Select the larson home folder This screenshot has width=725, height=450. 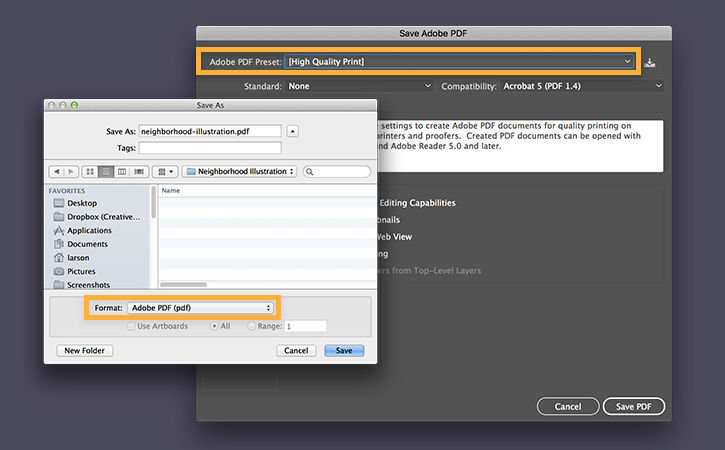click(x=78, y=258)
